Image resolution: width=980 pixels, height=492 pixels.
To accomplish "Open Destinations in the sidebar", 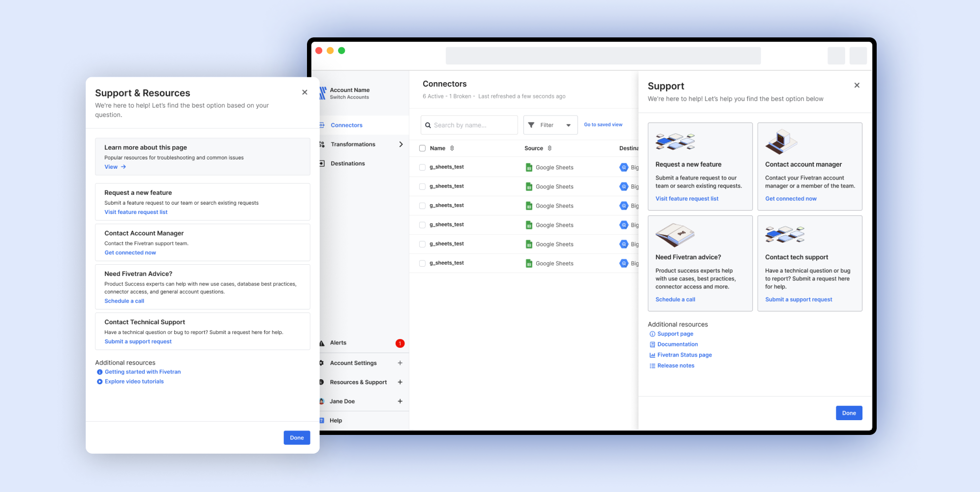I will click(x=347, y=163).
